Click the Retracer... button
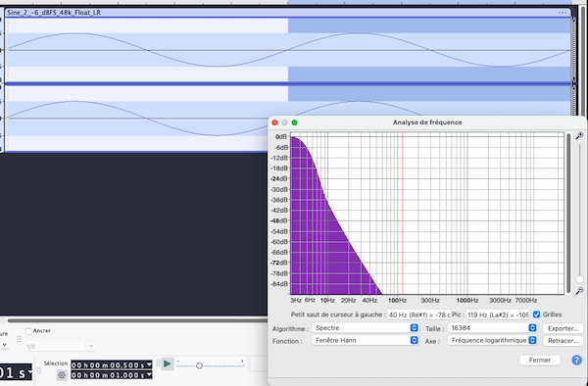 click(563, 341)
